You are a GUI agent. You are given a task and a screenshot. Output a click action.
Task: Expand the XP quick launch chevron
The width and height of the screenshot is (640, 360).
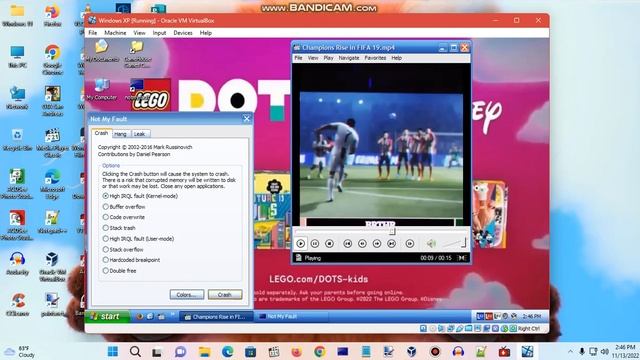point(173,315)
